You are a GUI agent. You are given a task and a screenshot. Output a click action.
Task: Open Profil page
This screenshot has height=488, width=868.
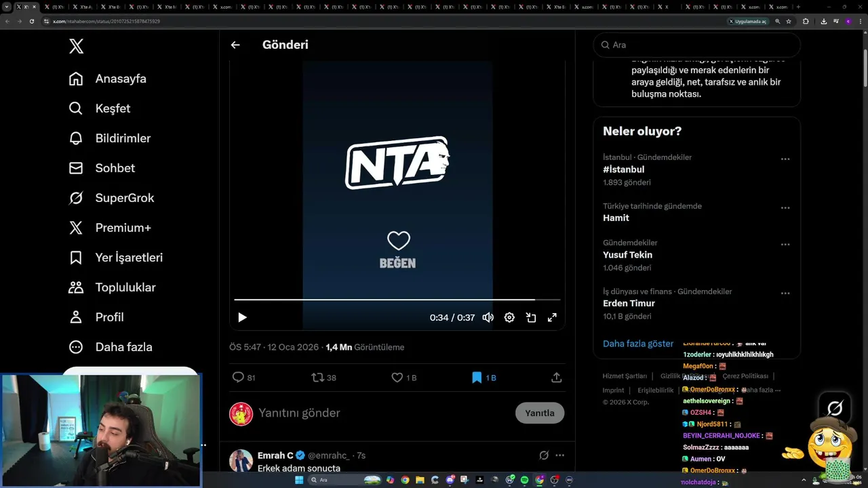point(96,317)
